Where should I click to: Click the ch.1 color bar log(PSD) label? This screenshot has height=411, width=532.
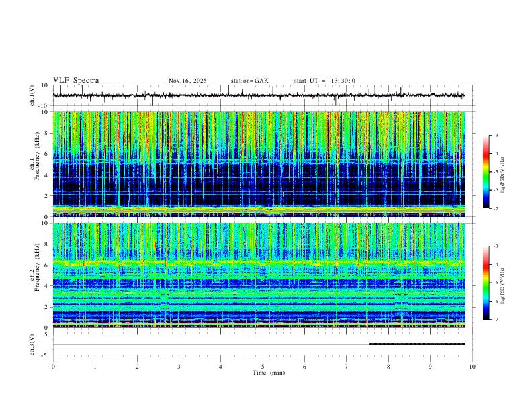[x=503, y=175]
